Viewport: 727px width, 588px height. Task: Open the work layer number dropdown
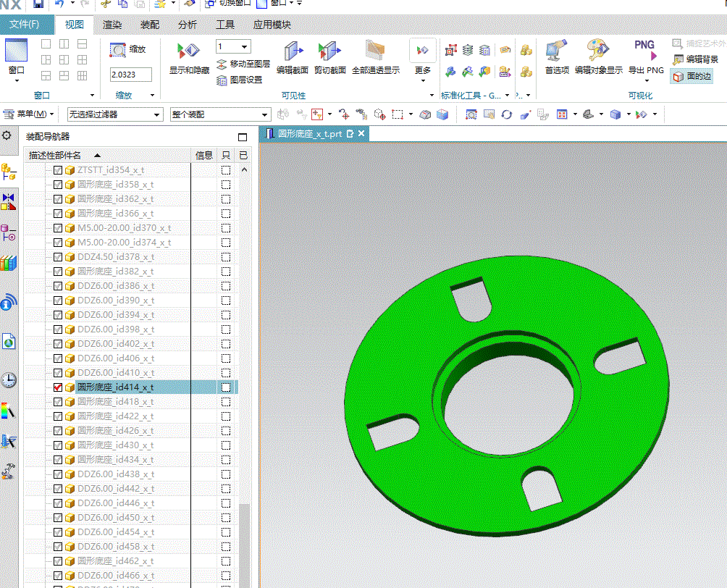click(x=244, y=46)
